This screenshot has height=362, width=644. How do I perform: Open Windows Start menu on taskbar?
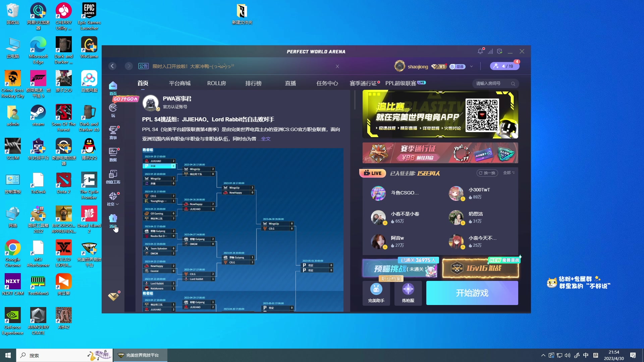pos(8,355)
